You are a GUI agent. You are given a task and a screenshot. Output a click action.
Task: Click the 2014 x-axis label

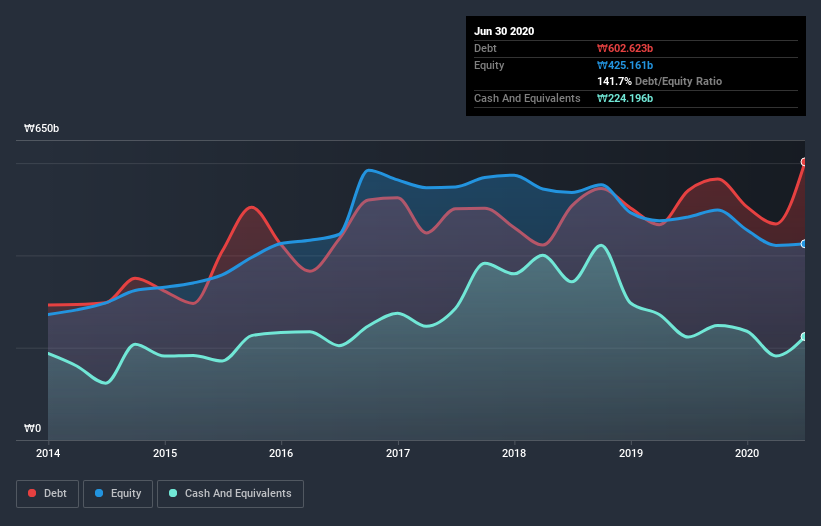48,453
